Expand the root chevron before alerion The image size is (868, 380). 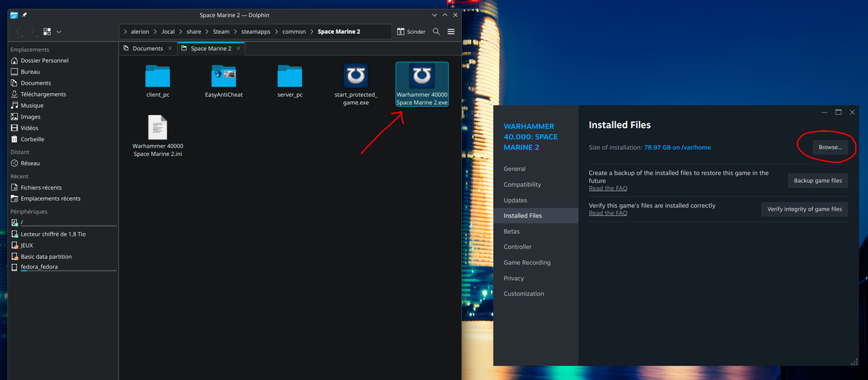pos(125,32)
